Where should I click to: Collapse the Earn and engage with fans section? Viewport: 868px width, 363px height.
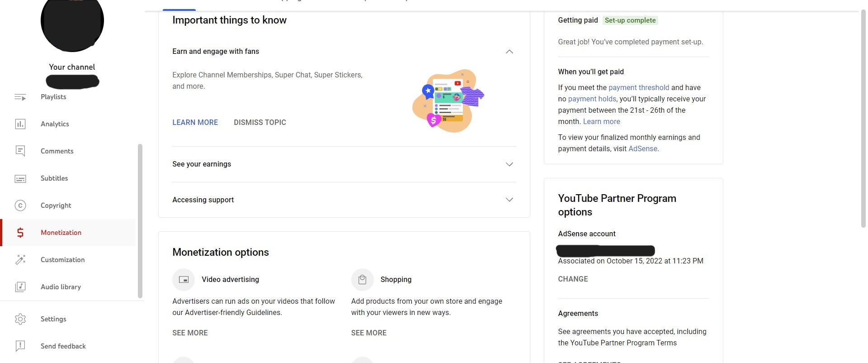(509, 52)
